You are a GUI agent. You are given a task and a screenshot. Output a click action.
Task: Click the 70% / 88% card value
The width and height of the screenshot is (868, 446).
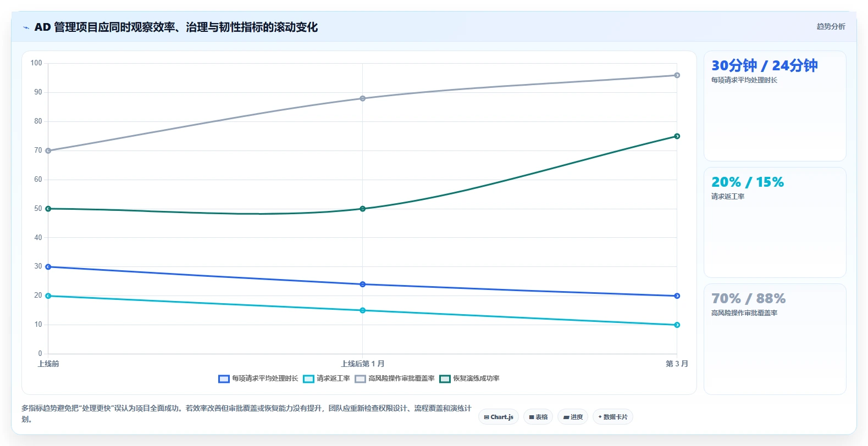(x=748, y=298)
